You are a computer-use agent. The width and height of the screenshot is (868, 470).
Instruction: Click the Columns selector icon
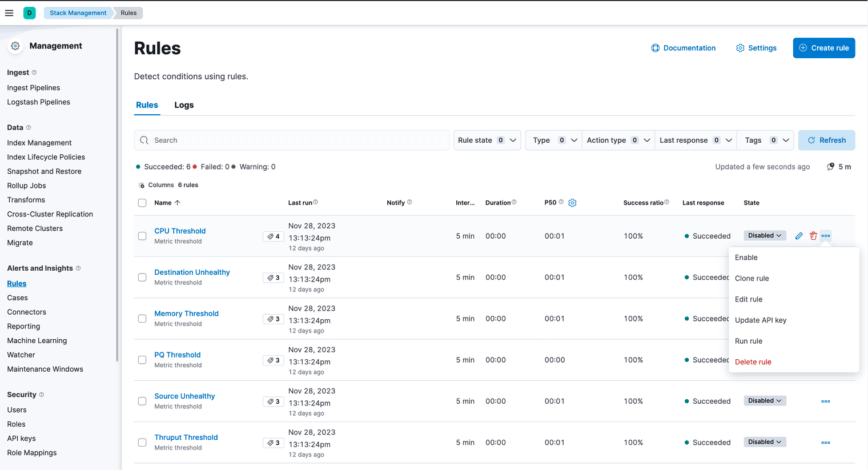[x=142, y=185]
